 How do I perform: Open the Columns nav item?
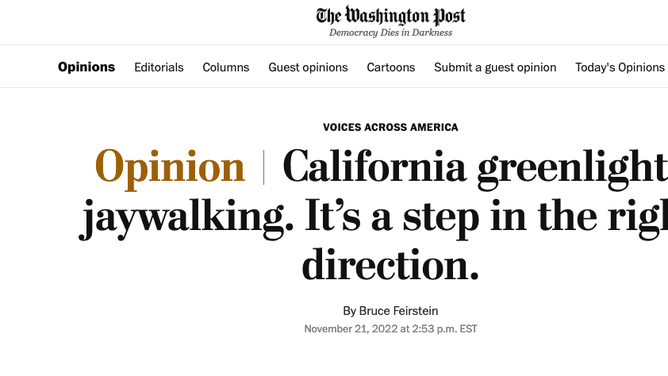[226, 67]
